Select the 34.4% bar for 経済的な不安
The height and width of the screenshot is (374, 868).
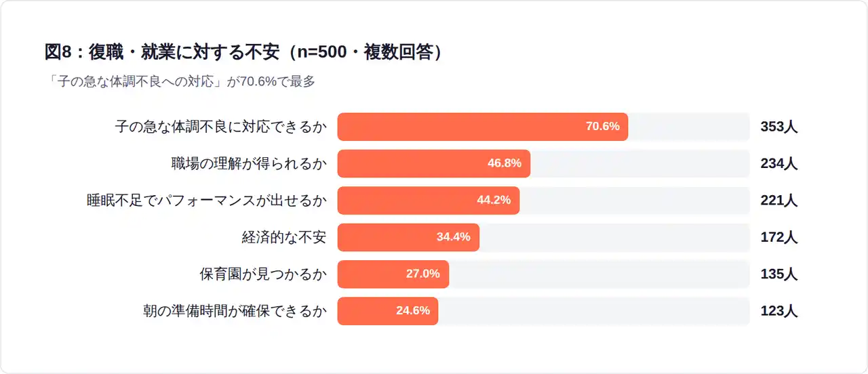408,237
